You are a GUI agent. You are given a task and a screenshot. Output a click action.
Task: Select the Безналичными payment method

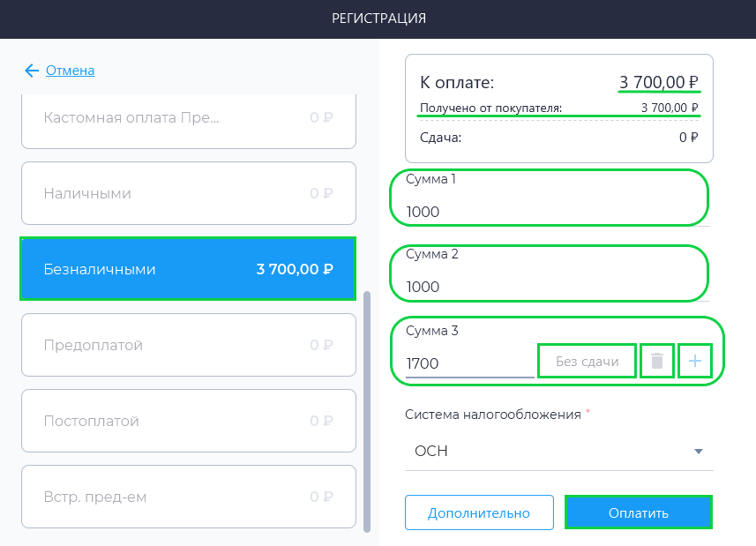(188, 268)
